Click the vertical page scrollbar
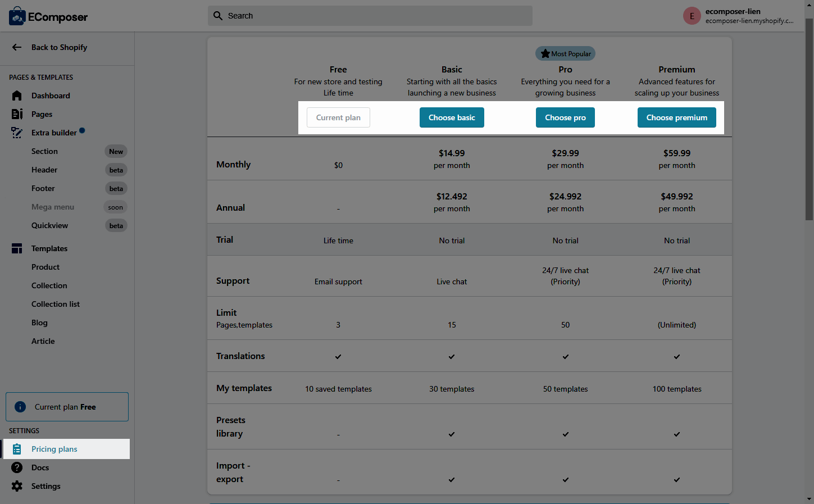This screenshot has width=814, height=504. tap(809, 119)
